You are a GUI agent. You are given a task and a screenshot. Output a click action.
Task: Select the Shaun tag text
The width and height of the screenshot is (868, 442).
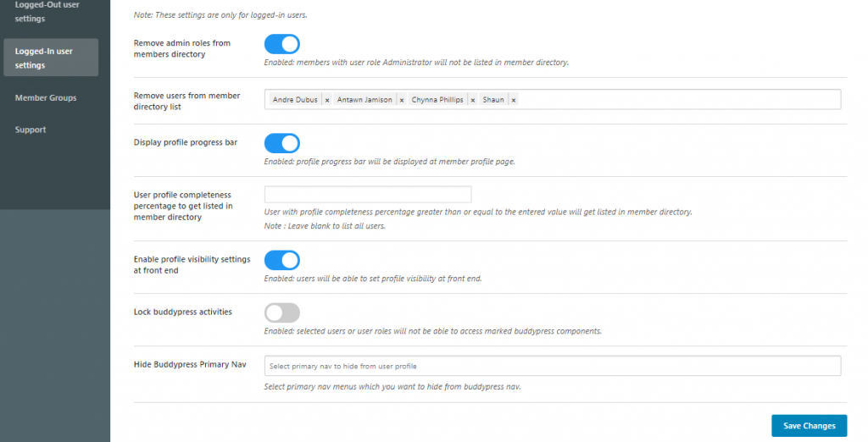point(493,100)
